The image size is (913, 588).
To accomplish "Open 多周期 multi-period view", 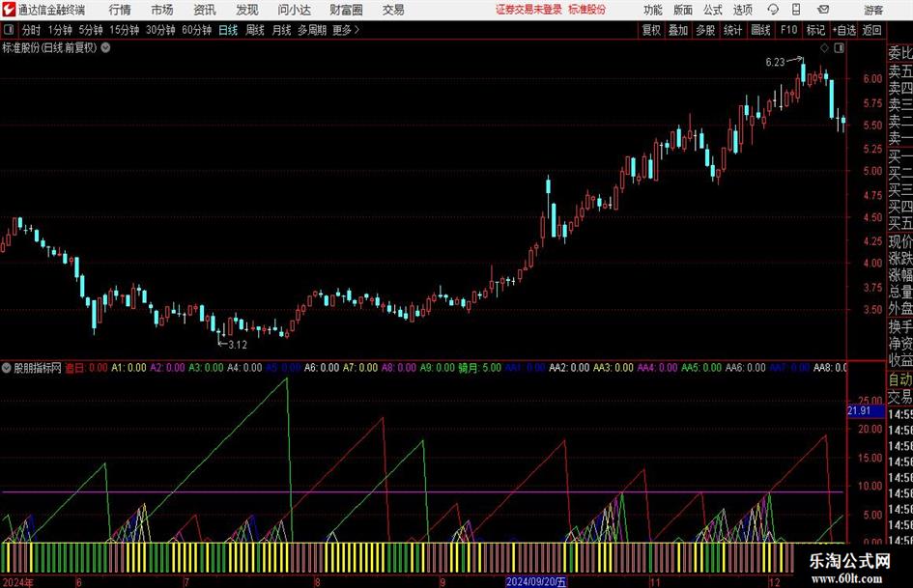I will pos(312,30).
